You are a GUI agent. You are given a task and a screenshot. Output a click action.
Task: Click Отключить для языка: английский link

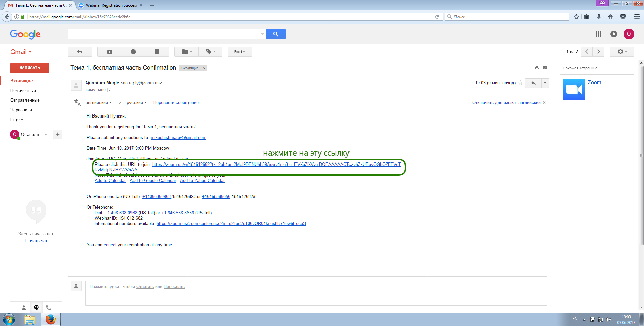pos(506,103)
